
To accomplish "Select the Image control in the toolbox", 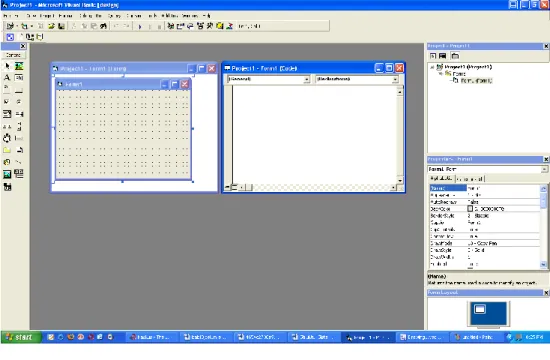I will pos(7,174).
